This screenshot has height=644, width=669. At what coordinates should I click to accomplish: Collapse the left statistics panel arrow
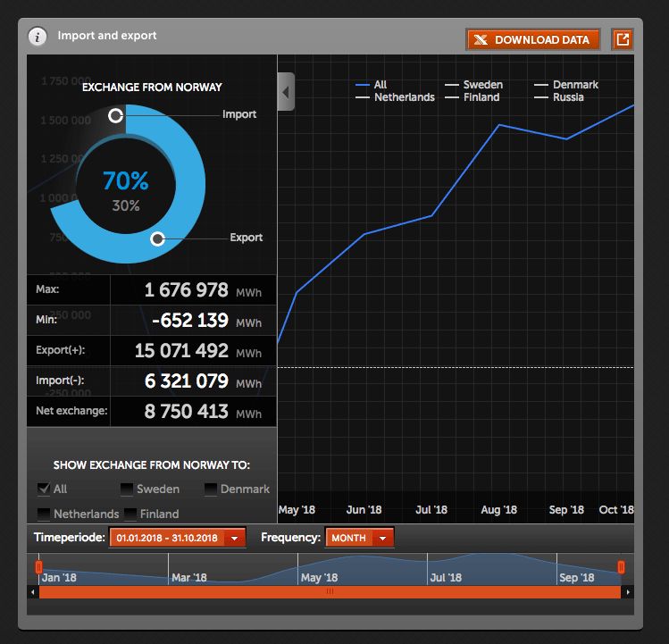(286, 91)
